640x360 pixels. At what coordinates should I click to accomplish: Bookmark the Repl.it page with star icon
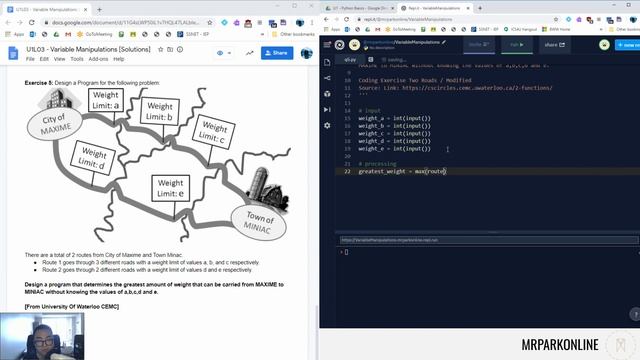(x=556, y=19)
